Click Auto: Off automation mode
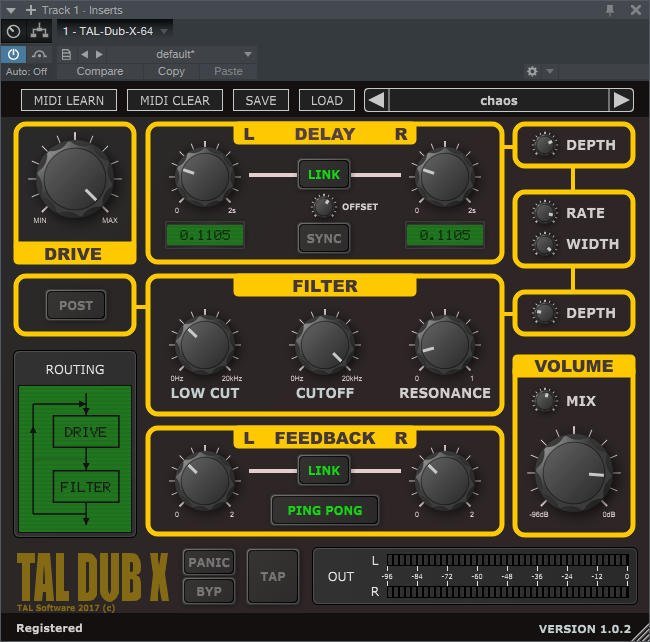The height and width of the screenshot is (642, 650). (27, 71)
